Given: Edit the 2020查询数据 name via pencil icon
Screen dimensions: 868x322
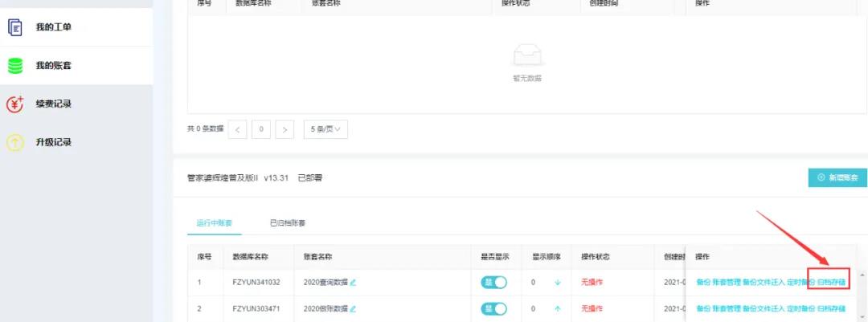Looking at the screenshot, I should [353, 283].
